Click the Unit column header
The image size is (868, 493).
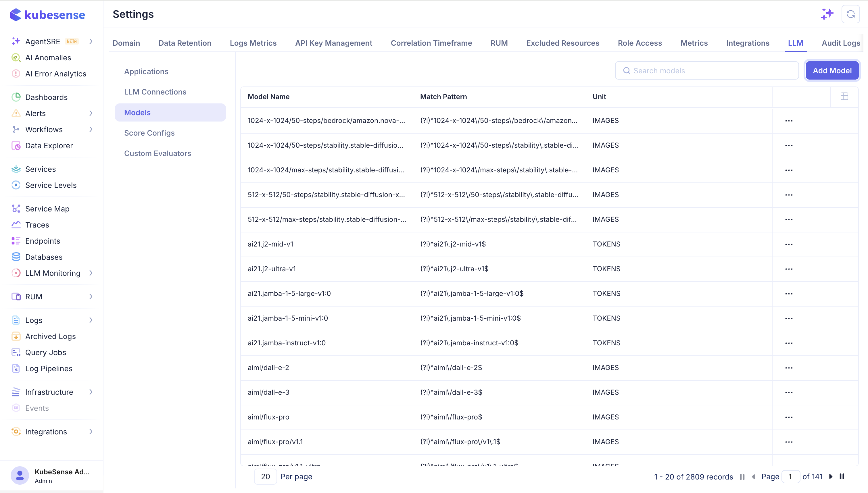pos(599,97)
